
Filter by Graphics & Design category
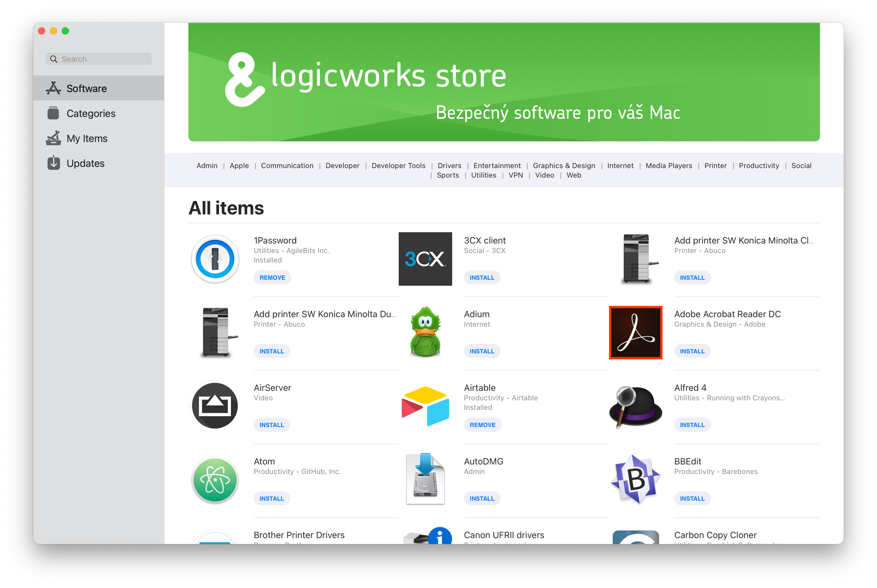point(564,165)
